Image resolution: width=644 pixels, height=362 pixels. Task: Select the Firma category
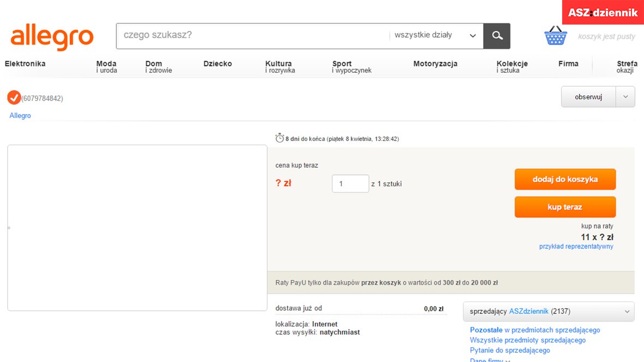click(x=569, y=64)
